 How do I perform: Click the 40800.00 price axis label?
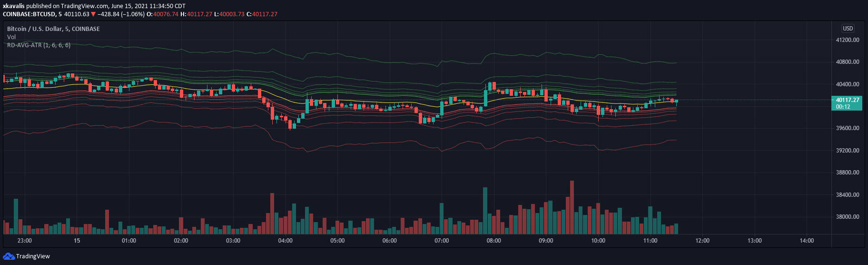[848, 62]
